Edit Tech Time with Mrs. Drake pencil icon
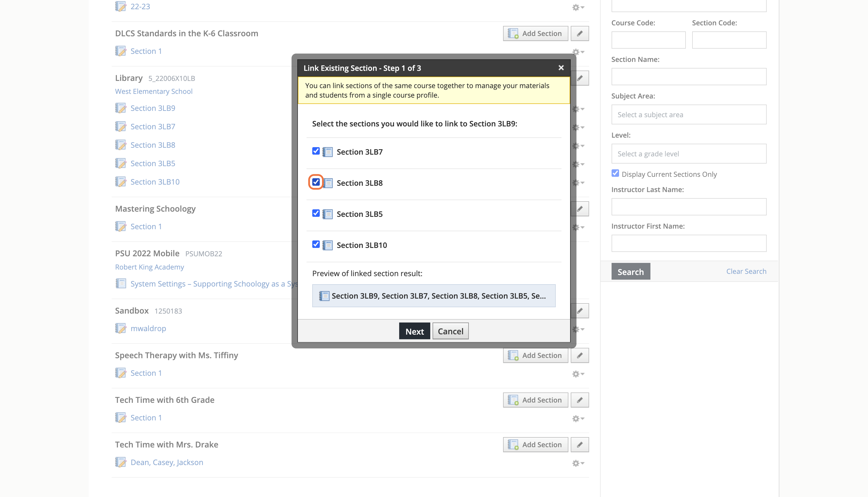Viewport: 868px width, 497px height. pyautogui.click(x=579, y=444)
